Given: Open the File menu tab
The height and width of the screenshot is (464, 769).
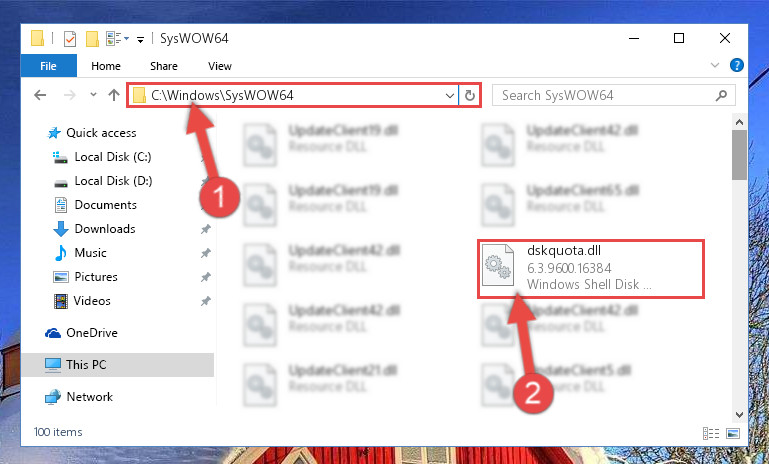Looking at the screenshot, I should pyautogui.click(x=49, y=66).
